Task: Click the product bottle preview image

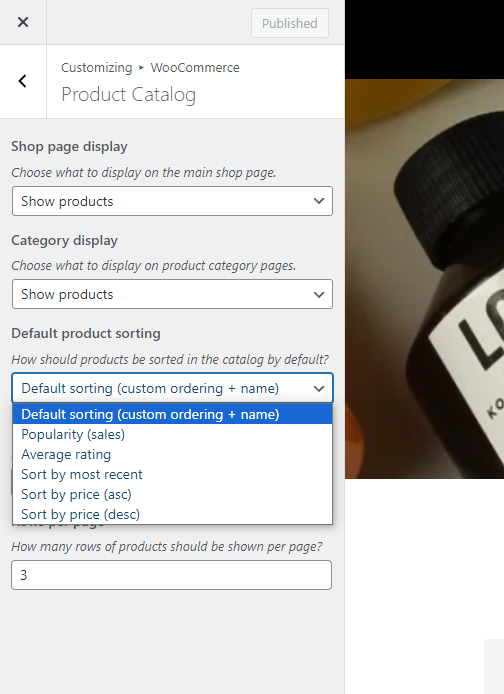Action: (x=424, y=279)
